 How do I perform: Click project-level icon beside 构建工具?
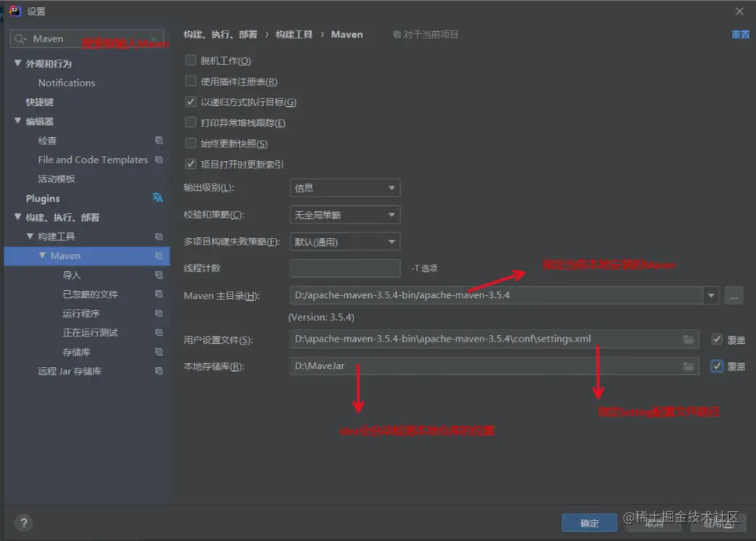click(x=159, y=236)
